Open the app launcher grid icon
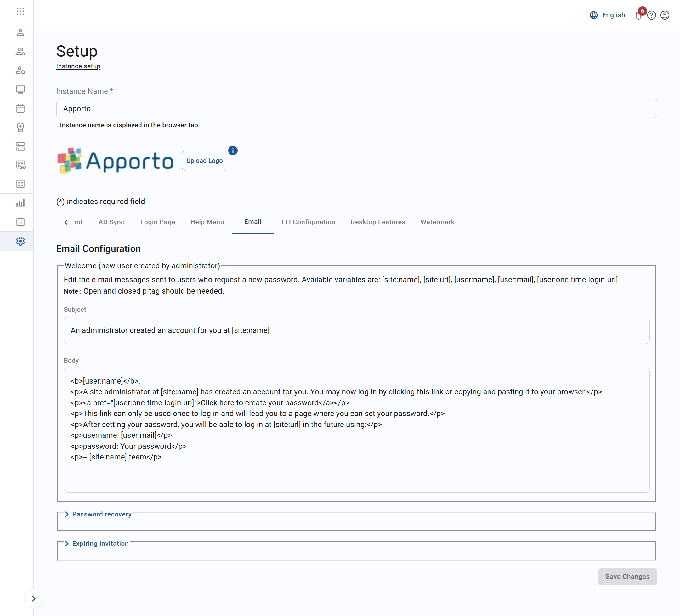Viewport: 680px width, 616px height. [20, 11]
